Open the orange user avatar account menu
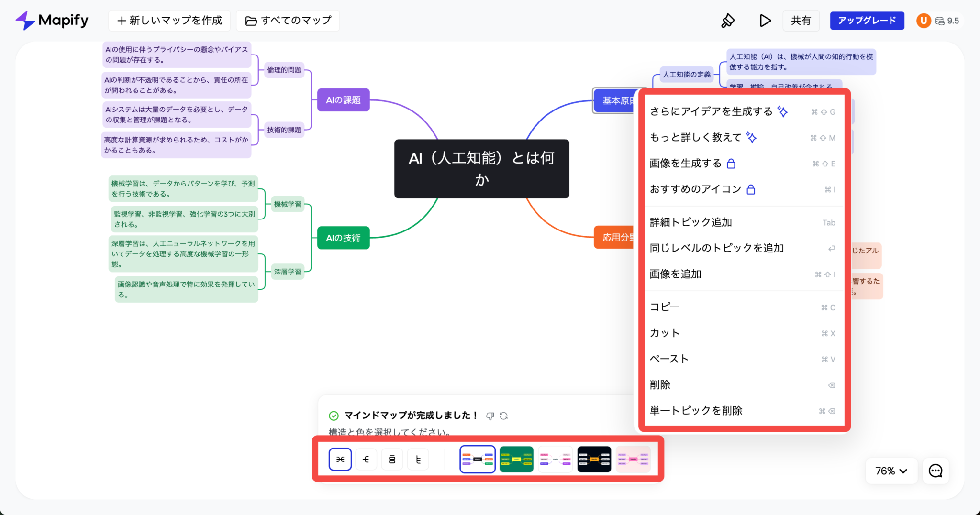Viewport: 980px width, 515px height. (924, 21)
